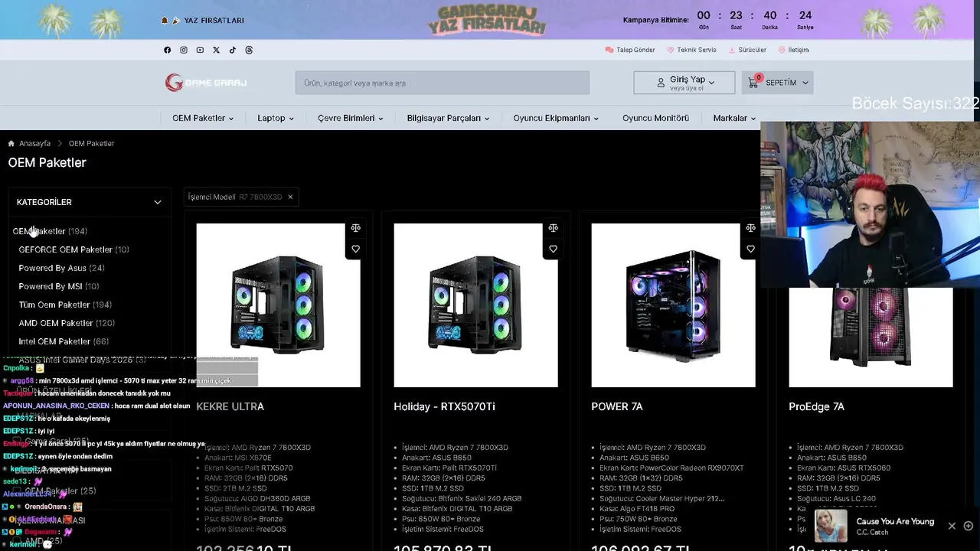Open the TikTok social icon

point(233,50)
